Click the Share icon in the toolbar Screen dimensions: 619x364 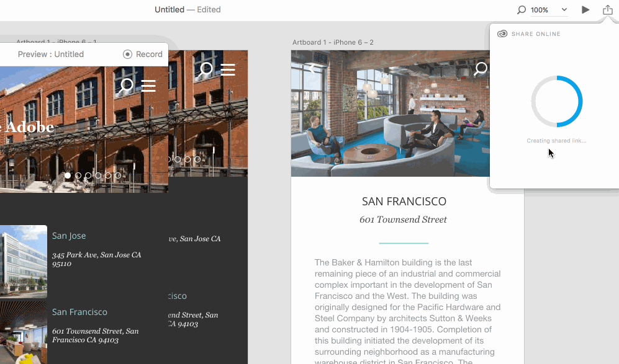[607, 10]
